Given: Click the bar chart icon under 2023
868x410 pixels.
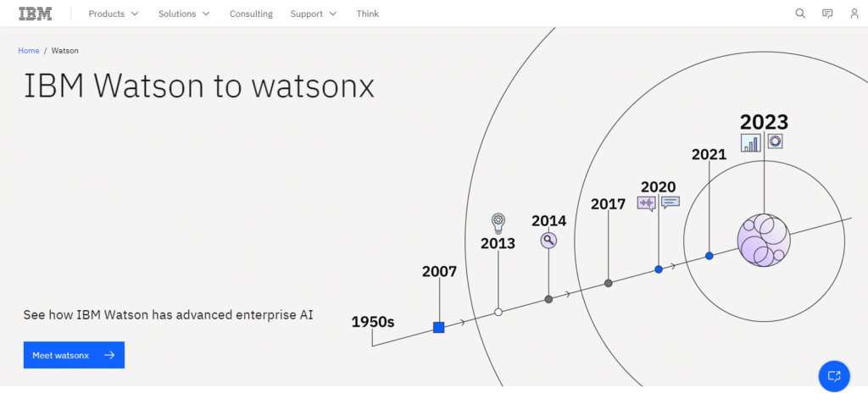Looking at the screenshot, I should coord(751,142).
